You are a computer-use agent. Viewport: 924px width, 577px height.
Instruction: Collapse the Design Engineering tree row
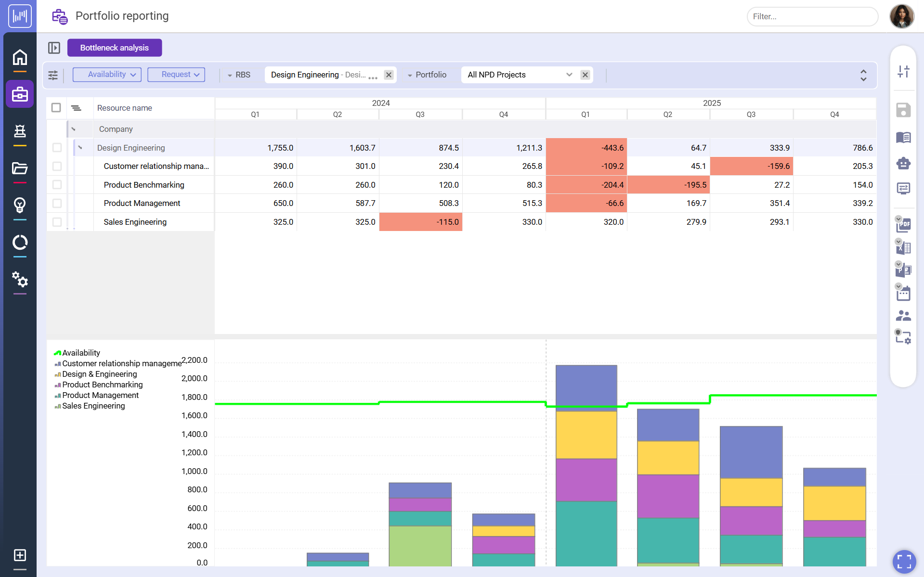(81, 148)
